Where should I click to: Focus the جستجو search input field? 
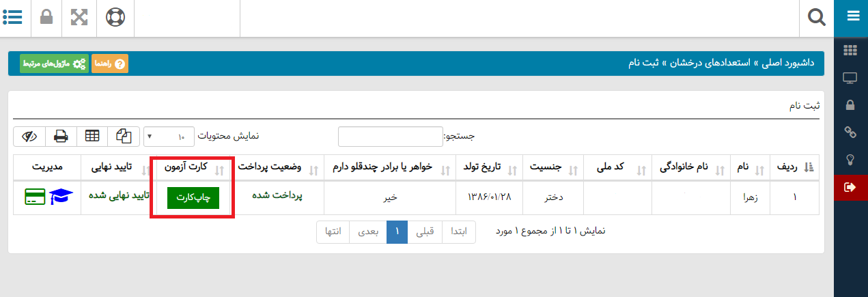tap(391, 137)
